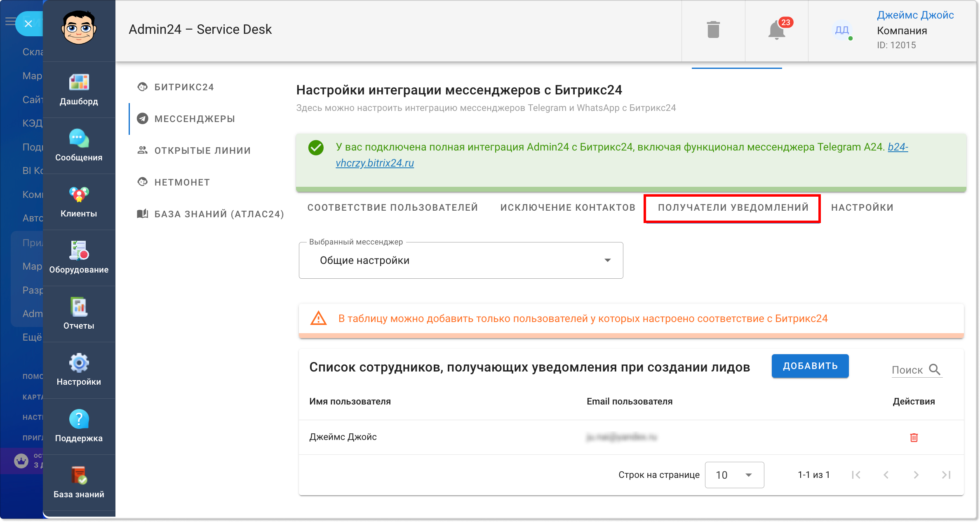Viewport: 980px width, 522px height.
Task: Delete Джеймс Джойс row with red trash icon
Action: coord(914,437)
